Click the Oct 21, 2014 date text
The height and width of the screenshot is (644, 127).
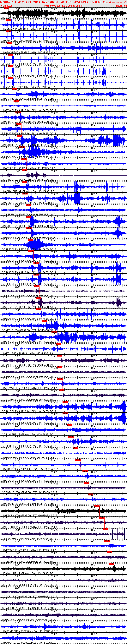31,2
